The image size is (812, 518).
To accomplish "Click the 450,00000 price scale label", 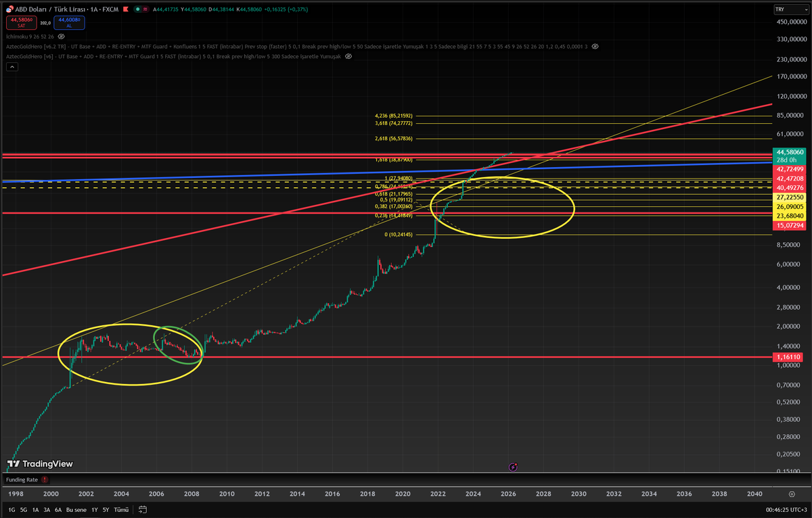I will coord(791,22).
